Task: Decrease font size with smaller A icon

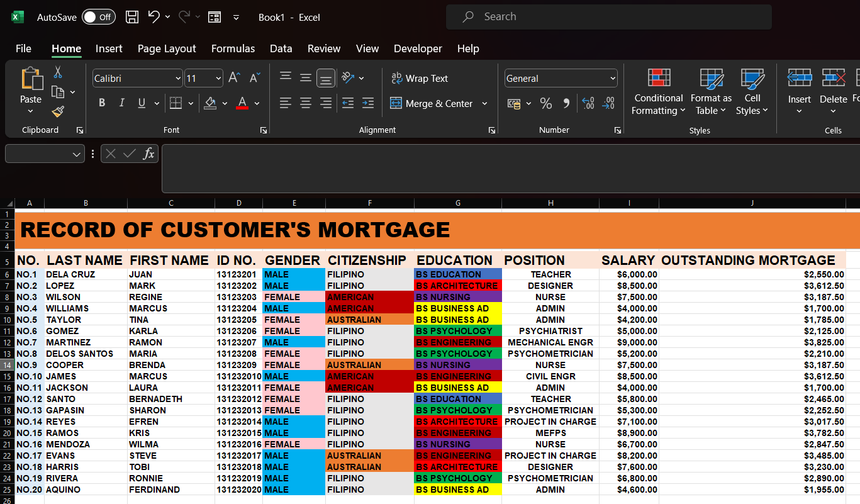Action: [x=255, y=78]
